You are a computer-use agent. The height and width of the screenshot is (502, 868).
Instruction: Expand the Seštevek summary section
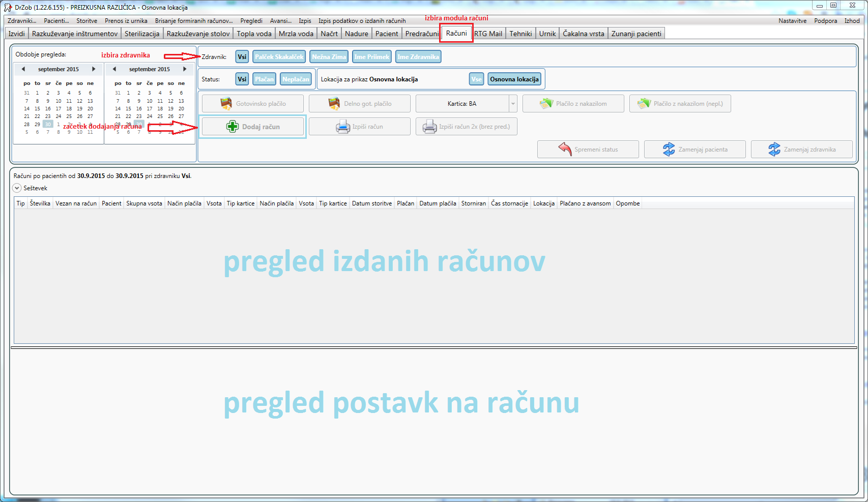tap(17, 188)
